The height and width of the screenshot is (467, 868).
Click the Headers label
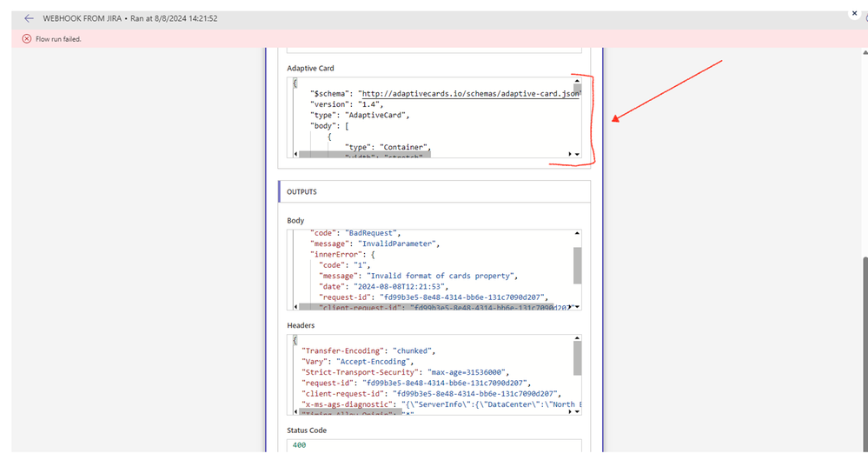301,325
